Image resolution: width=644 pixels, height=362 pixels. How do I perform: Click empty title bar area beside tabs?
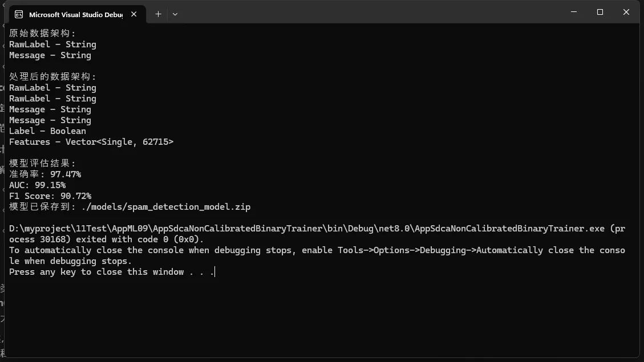(x=371, y=13)
